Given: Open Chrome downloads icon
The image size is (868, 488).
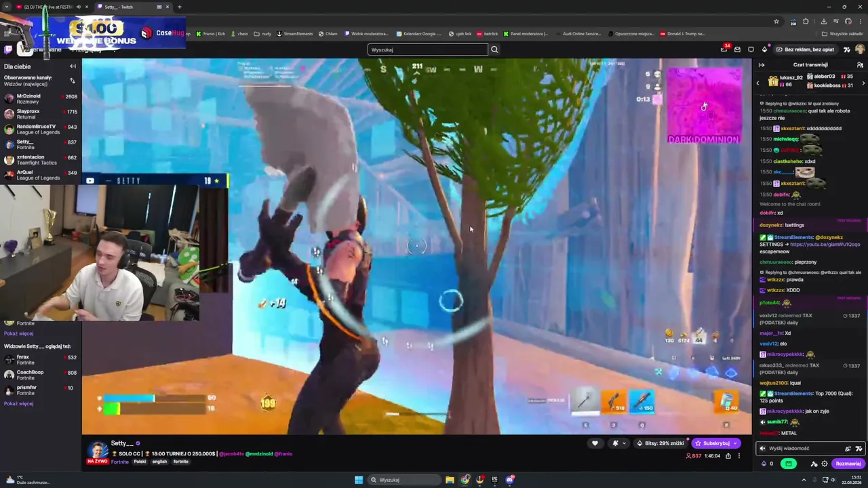Looking at the screenshot, I should pos(824,21).
